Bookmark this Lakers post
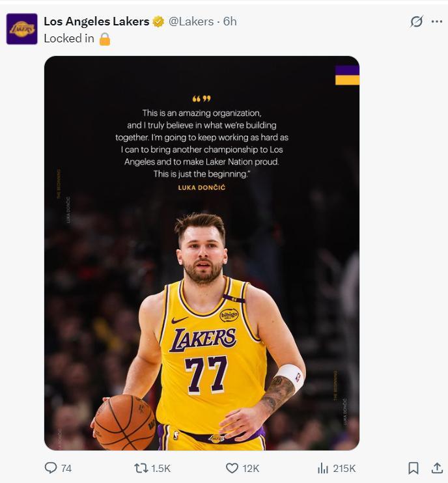 pos(413,468)
